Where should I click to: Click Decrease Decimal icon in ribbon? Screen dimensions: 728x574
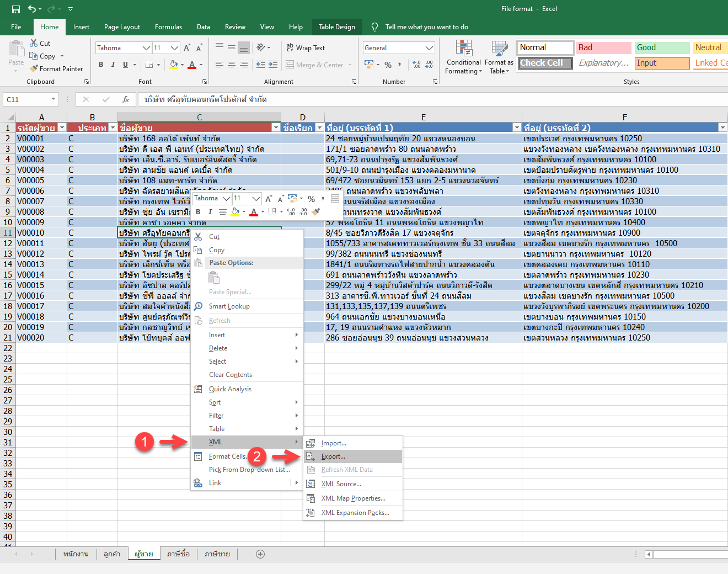pos(429,65)
